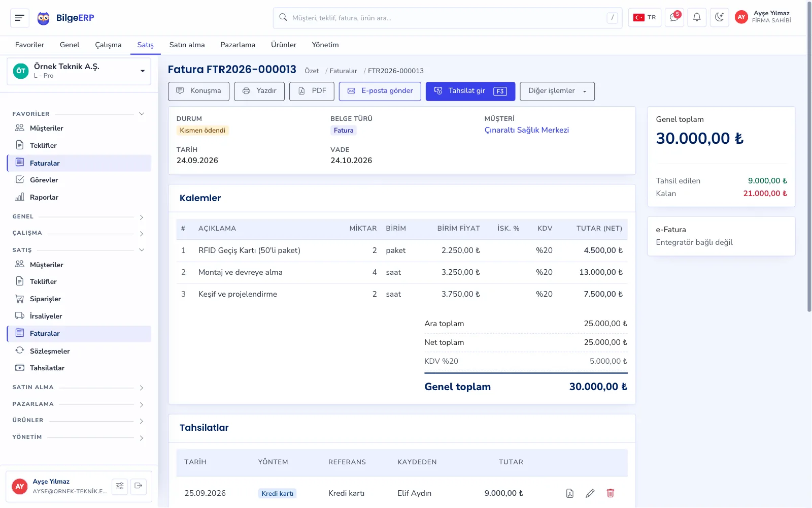Open İrsaliyeler in the sidebar
This screenshot has width=812, height=508.
click(79, 316)
